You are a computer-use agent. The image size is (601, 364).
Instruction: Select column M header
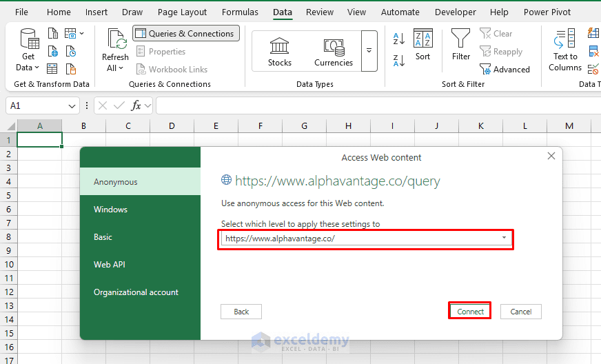coord(569,125)
